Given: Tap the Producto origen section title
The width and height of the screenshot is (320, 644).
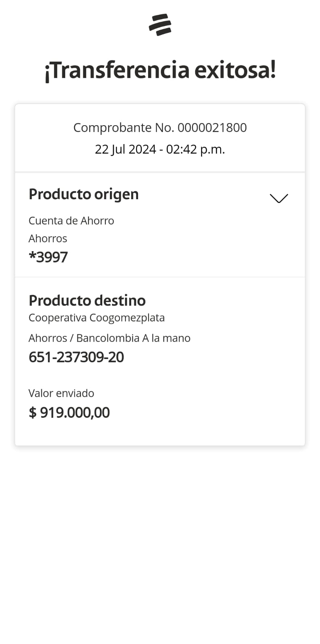Looking at the screenshot, I should tap(84, 194).
